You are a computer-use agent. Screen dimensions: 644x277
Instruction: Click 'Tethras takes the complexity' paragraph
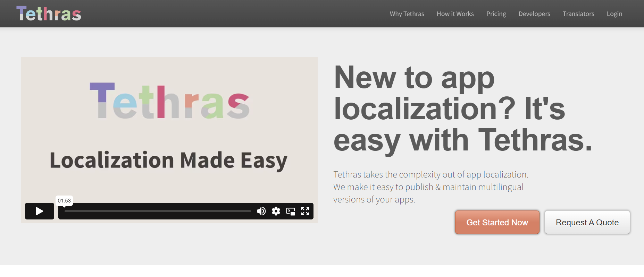[x=431, y=187]
